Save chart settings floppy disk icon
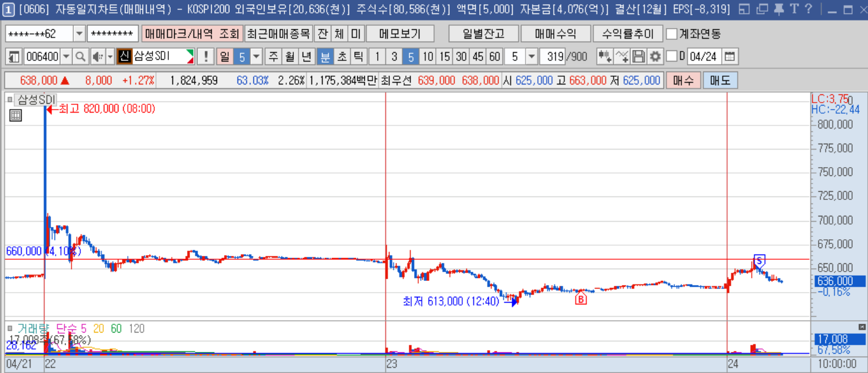Image resolution: width=868 pixels, height=373 pixels. [639, 57]
